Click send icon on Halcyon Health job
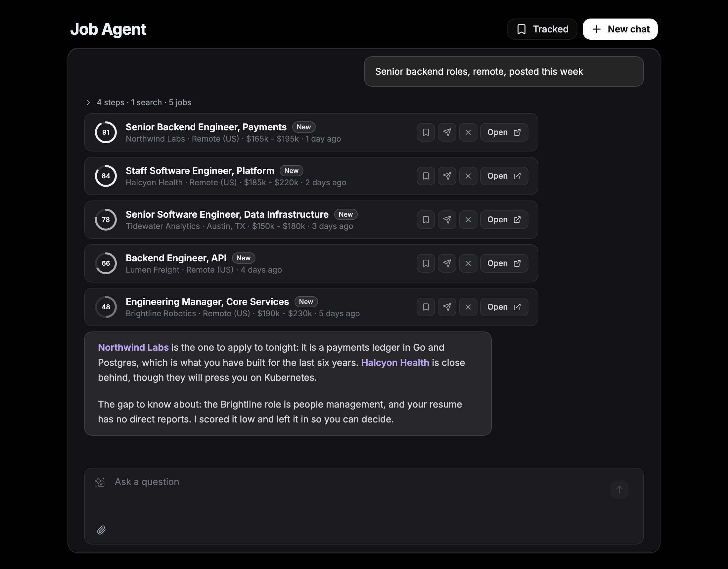Viewport: 728px width, 569px height. click(447, 176)
